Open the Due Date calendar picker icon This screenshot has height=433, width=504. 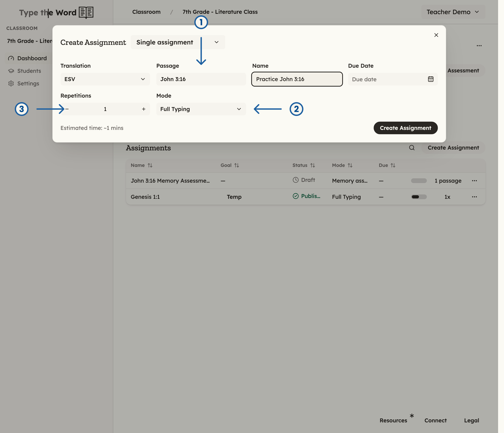click(x=431, y=79)
